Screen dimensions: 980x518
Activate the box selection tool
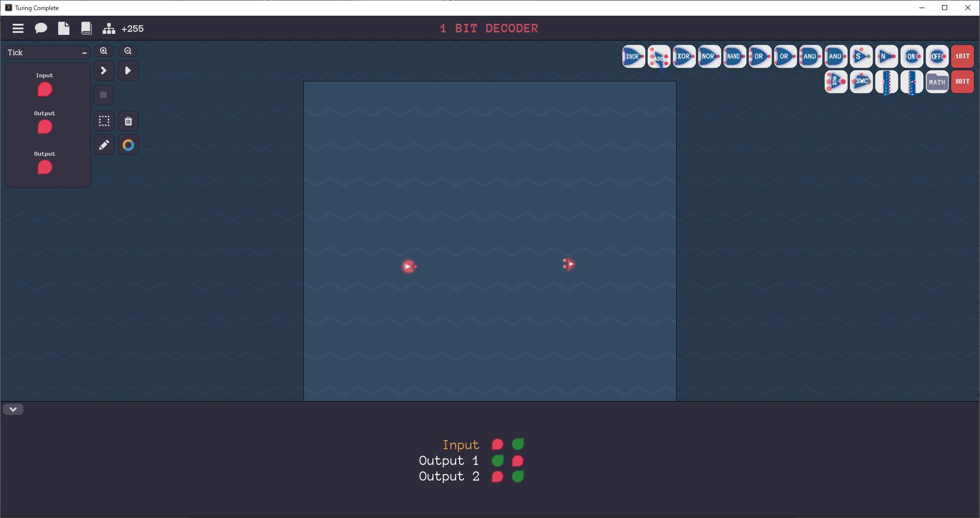tap(104, 121)
